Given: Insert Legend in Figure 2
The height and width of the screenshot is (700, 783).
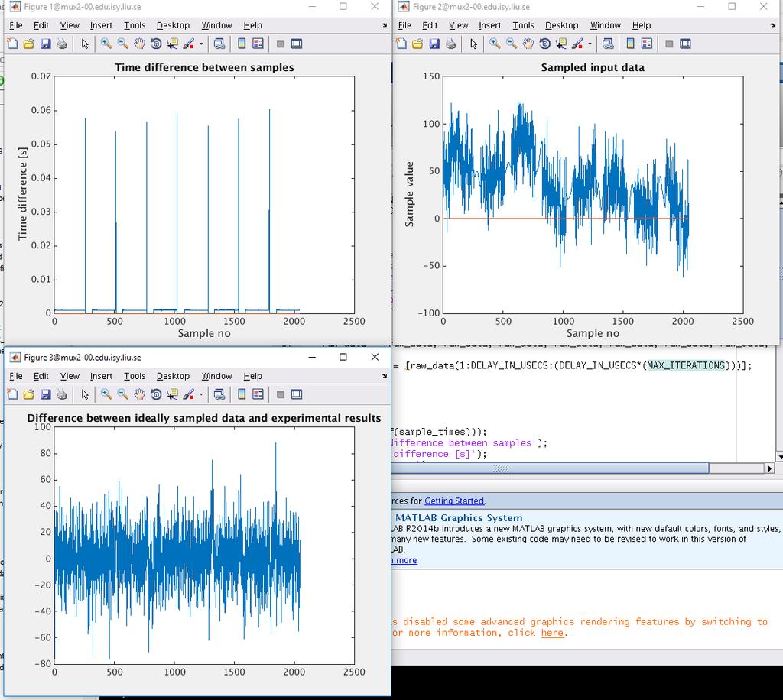Looking at the screenshot, I should (x=647, y=44).
